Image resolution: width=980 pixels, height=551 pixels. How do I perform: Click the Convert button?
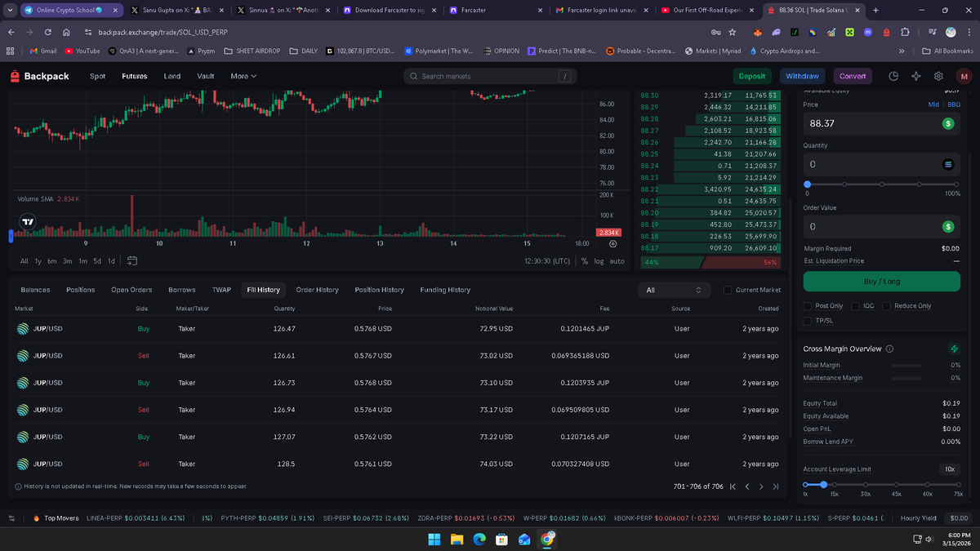click(853, 76)
